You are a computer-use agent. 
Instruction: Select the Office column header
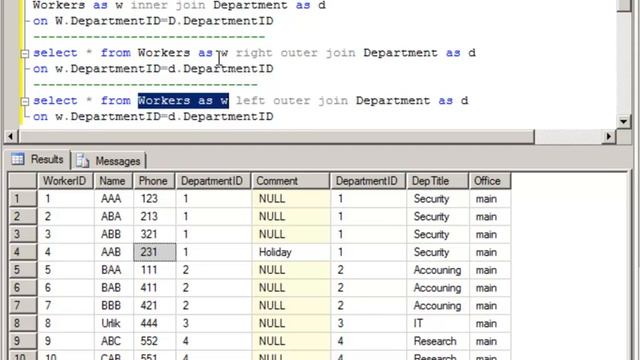[x=490, y=181]
